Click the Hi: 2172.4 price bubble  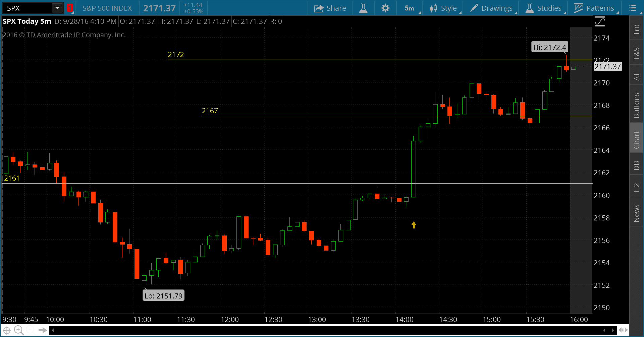(550, 47)
